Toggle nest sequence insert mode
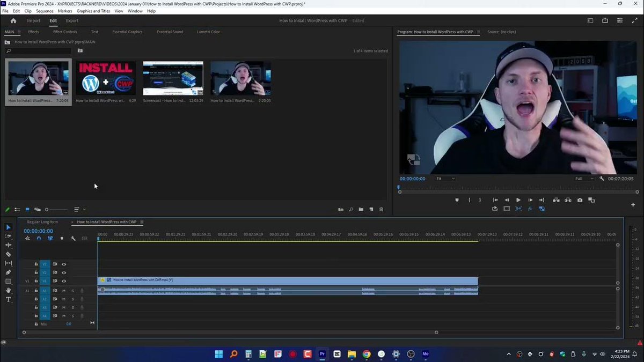Image resolution: width=644 pixels, height=362 pixels. [x=27, y=238]
